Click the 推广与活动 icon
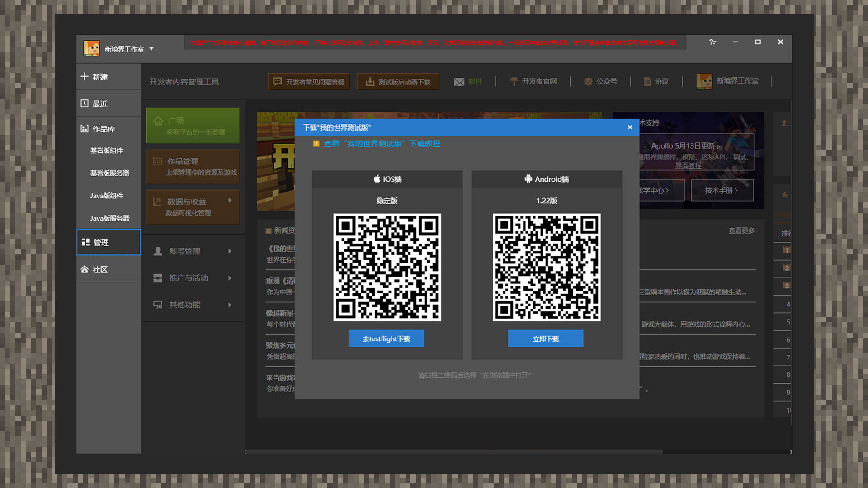The width and height of the screenshot is (868, 488). click(158, 278)
